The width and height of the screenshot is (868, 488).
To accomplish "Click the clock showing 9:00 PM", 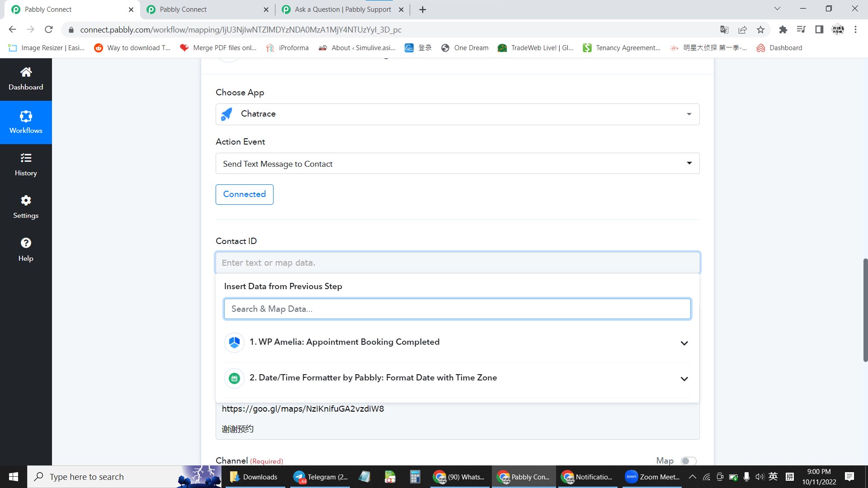I will pos(819,472).
